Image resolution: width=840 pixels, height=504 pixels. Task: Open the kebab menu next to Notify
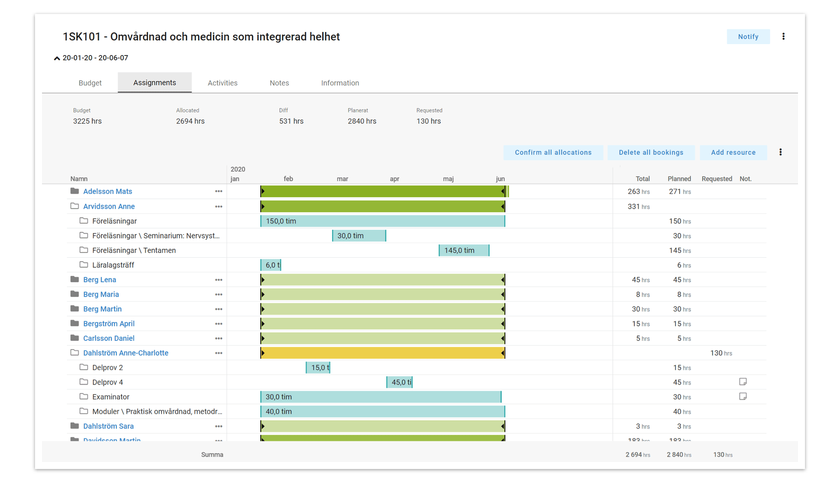tap(784, 36)
